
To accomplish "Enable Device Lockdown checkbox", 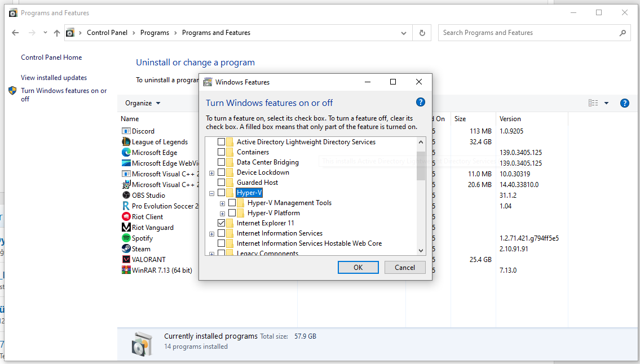I will tap(221, 172).
